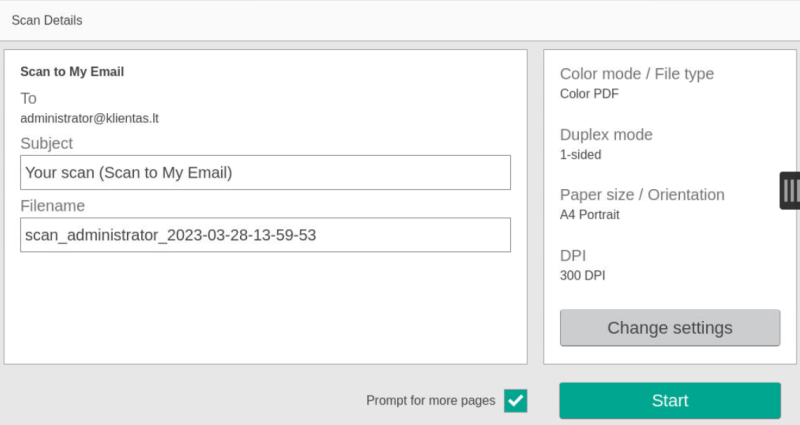Uncheck the Prompt for more pages checkbox
This screenshot has height=425, width=800.
pos(515,401)
